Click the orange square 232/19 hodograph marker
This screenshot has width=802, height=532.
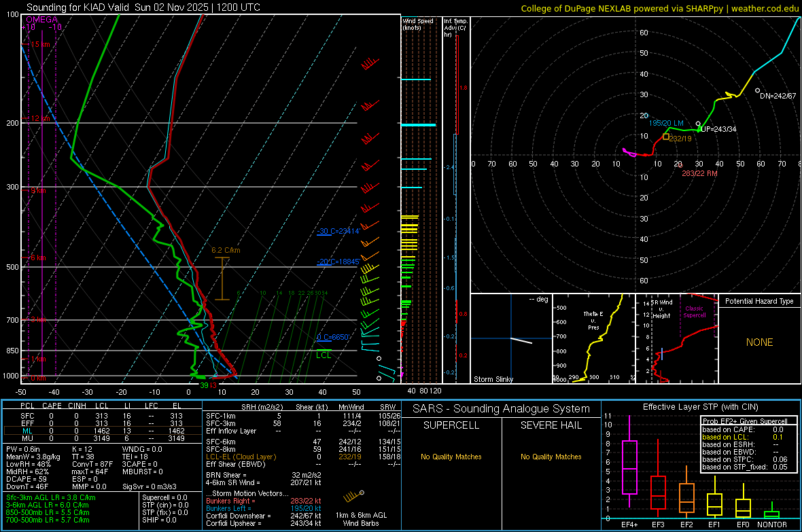point(666,137)
